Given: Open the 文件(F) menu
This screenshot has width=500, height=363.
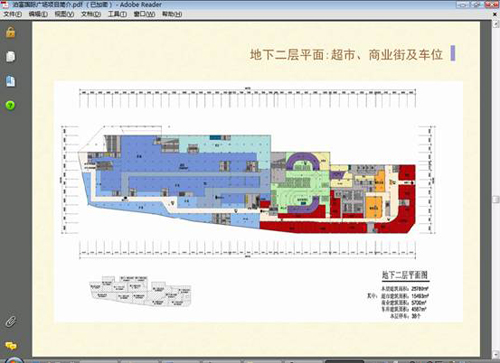Looking at the screenshot, I should (x=12, y=14).
